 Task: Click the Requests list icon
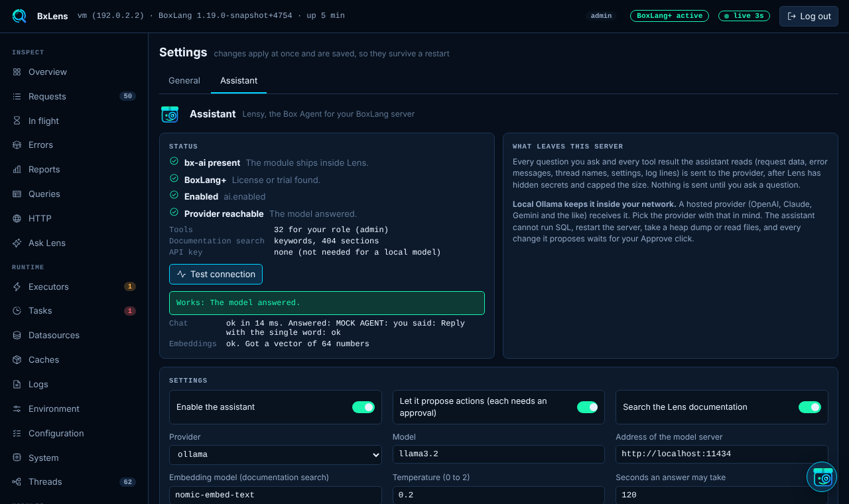pos(17,96)
